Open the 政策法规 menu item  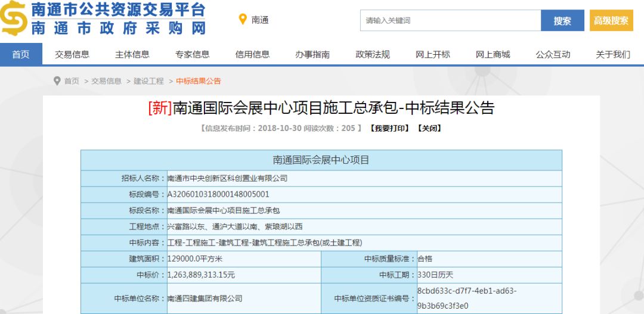pyautogui.click(x=373, y=54)
